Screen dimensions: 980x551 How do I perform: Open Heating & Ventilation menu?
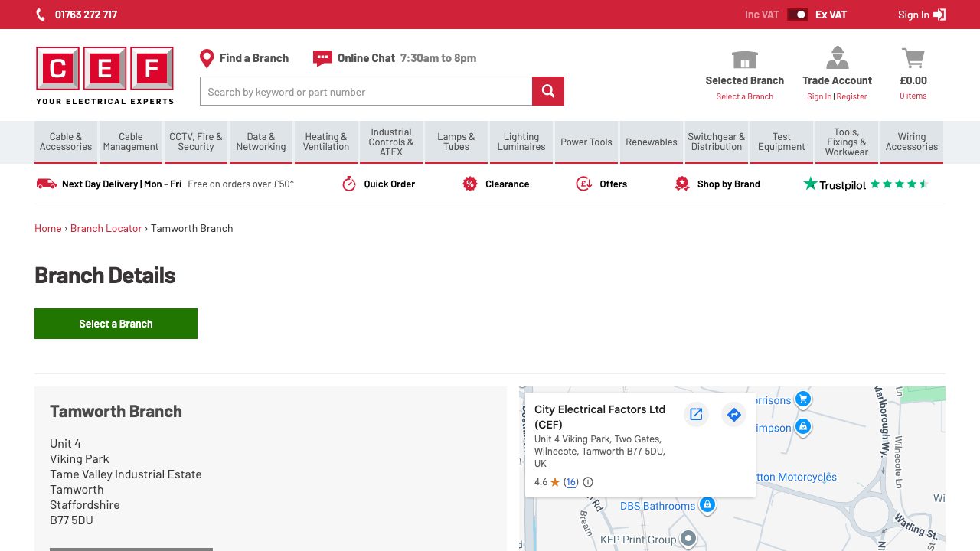(x=326, y=142)
